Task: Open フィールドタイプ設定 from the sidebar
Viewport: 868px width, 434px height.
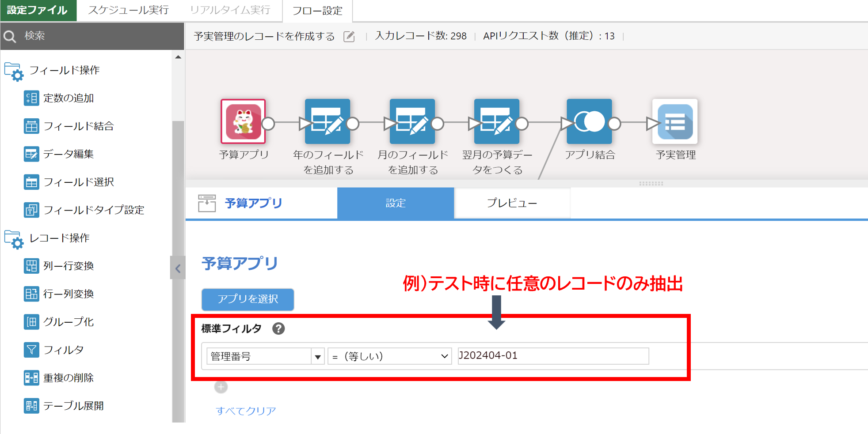Action: (30, 210)
